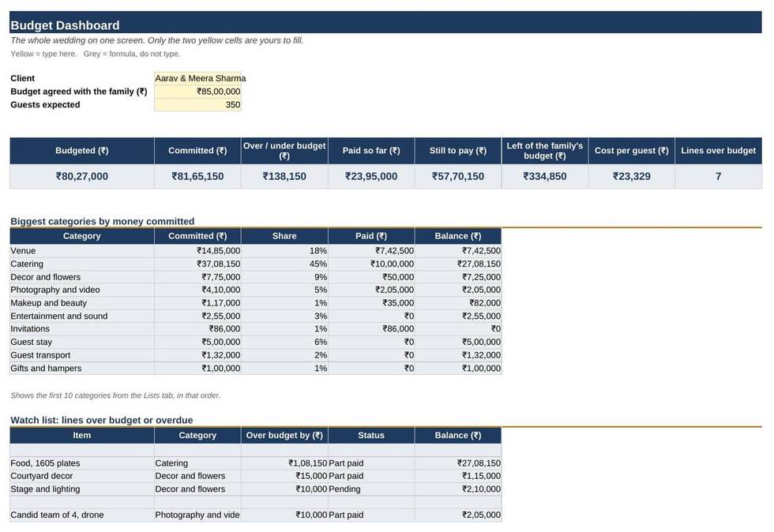Select the cost per guest value ₹23,329
Image resolution: width=774 pixels, height=532 pixels.
(x=631, y=176)
